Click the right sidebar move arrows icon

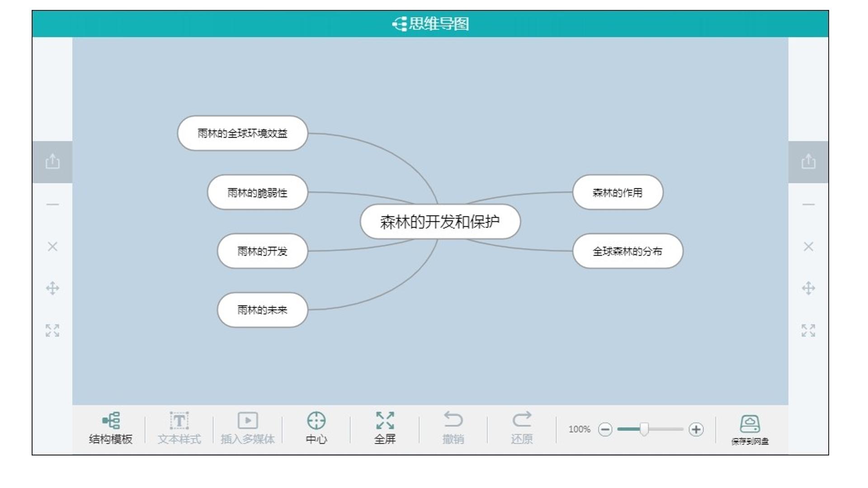tap(808, 288)
